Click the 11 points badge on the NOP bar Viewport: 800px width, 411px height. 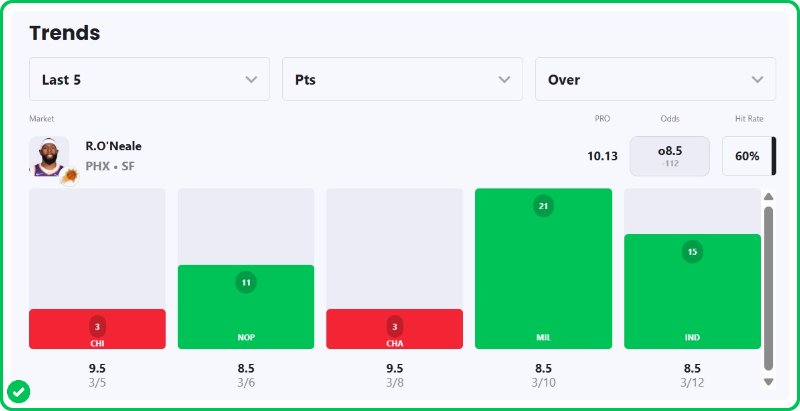point(246,283)
